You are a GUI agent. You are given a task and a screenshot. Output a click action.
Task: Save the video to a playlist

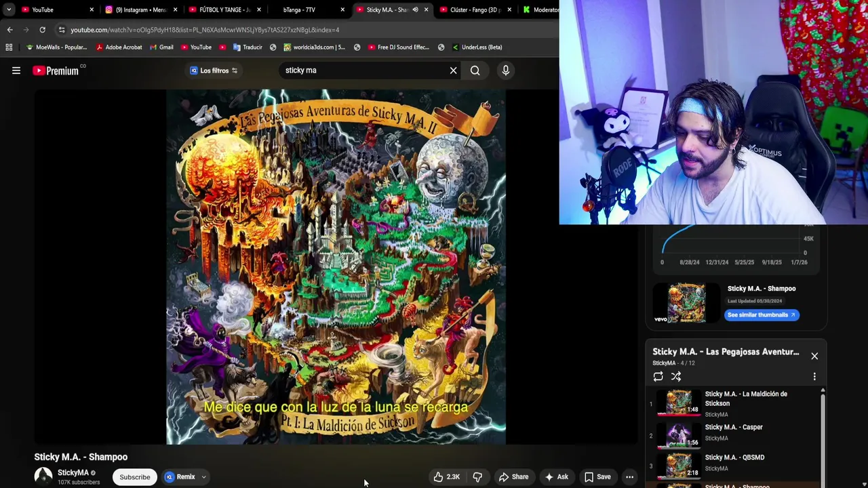point(597,476)
